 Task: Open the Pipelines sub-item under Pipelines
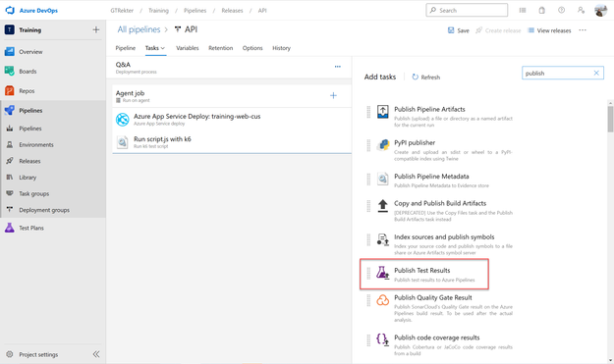[x=30, y=129]
